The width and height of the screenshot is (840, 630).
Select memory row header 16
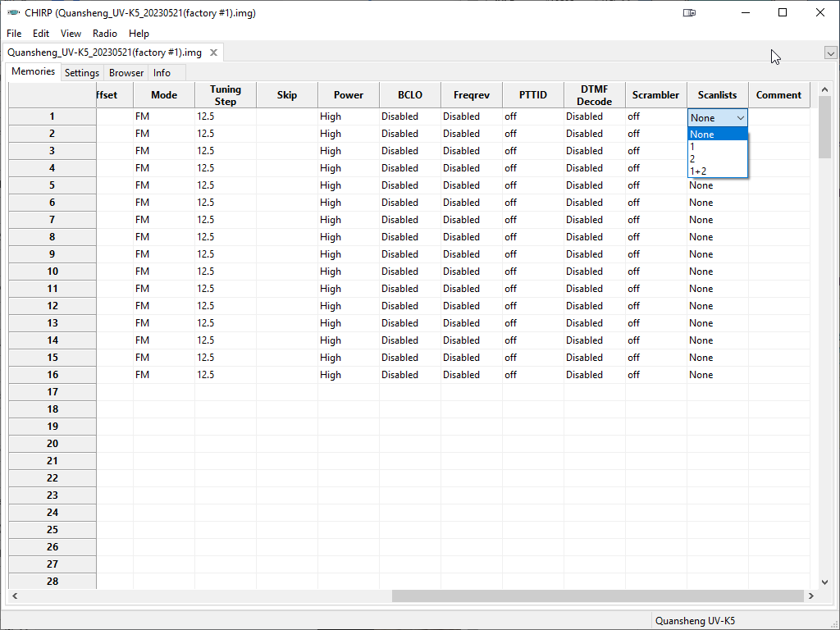[x=52, y=374]
